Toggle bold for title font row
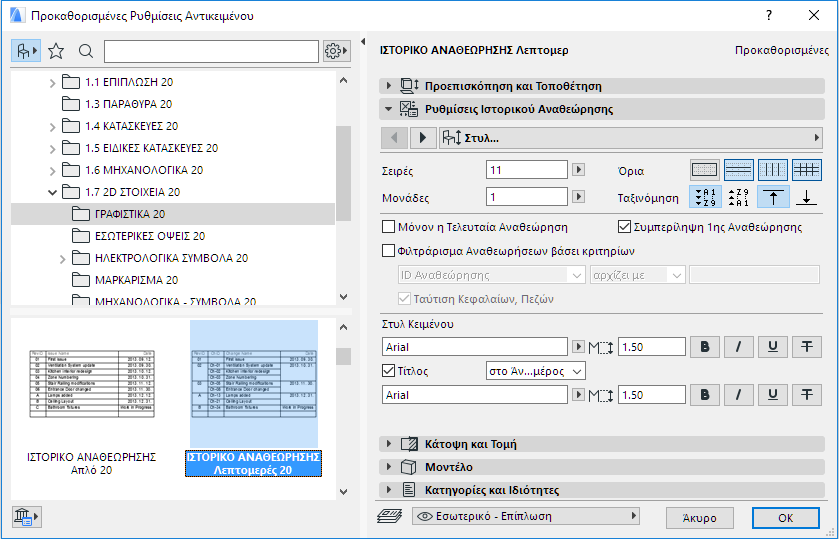The width and height of the screenshot is (839, 539). (705, 394)
